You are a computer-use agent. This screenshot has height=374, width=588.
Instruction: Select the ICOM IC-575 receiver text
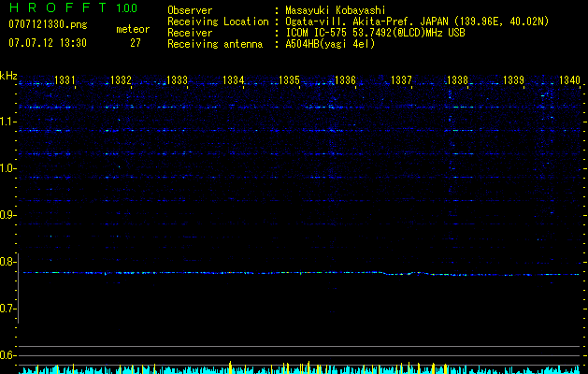(375, 33)
